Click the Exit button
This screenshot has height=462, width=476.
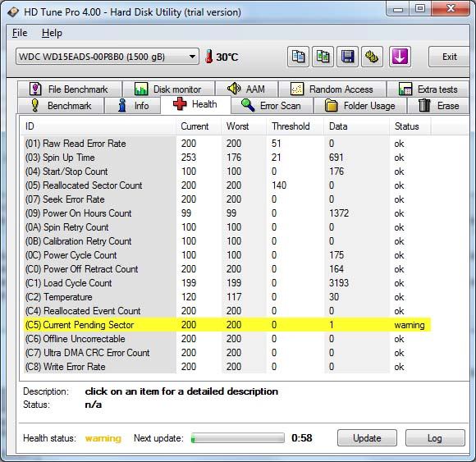coord(449,57)
